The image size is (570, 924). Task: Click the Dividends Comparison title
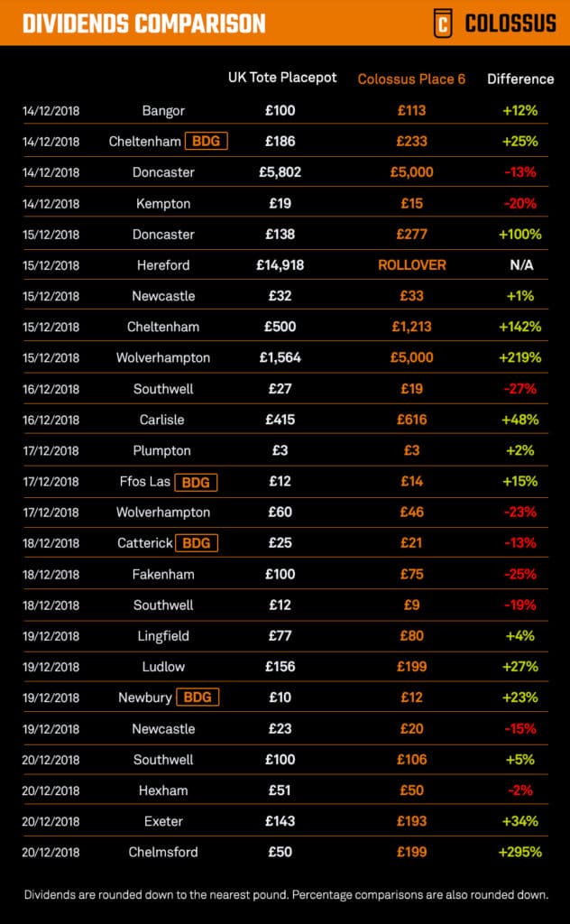144,23
